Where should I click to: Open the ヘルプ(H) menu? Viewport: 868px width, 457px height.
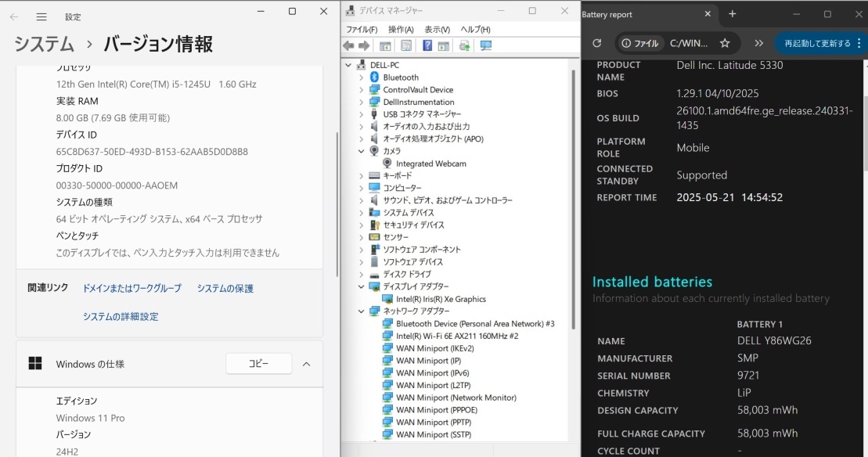pyautogui.click(x=476, y=29)
